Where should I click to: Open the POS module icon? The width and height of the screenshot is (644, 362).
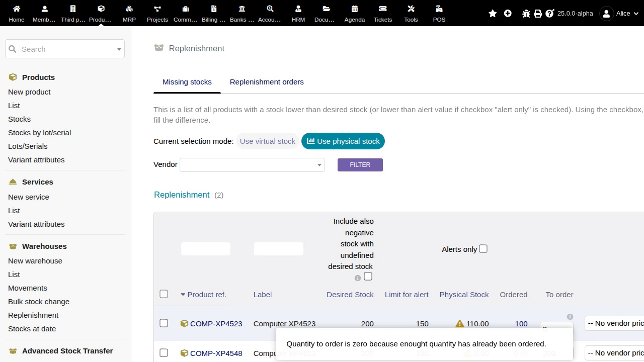pyautogui.click(x=439, y=9)
